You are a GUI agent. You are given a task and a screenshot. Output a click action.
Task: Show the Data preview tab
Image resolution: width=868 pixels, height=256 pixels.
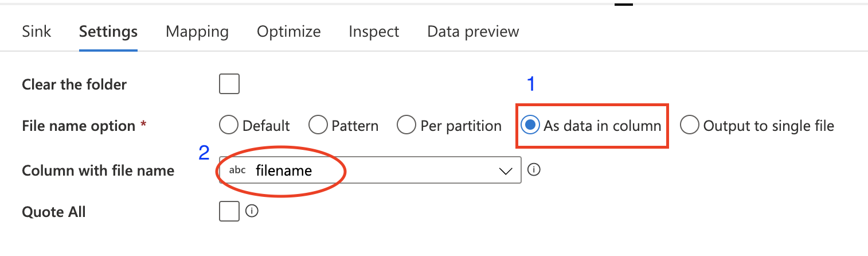click(473, 31)
